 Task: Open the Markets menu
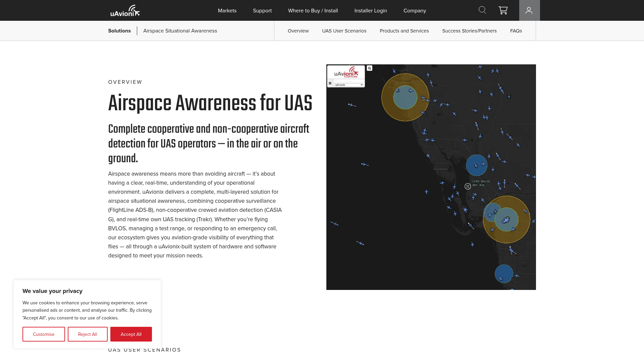(x=227, y=11)
